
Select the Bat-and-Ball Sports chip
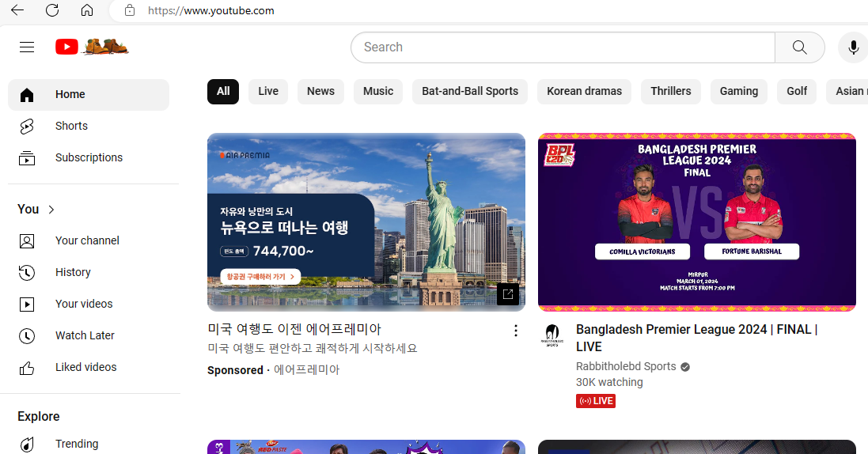470,92
